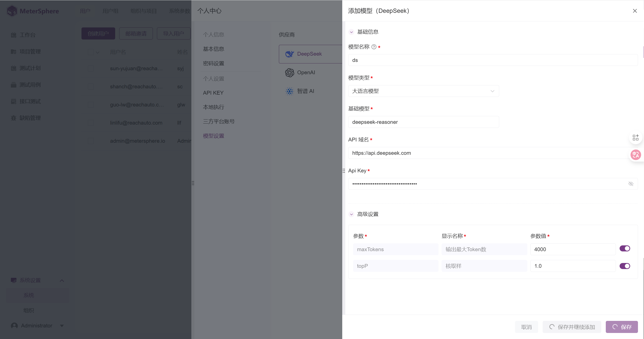
Task: Click the MeterSphere logo icon
Action: [x=12, y=11]
